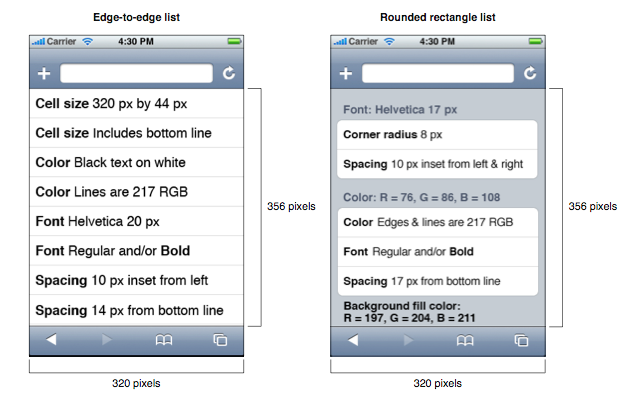Click the URL field in right phone
This screenshot has width=630, height=399.
point(438,73)
